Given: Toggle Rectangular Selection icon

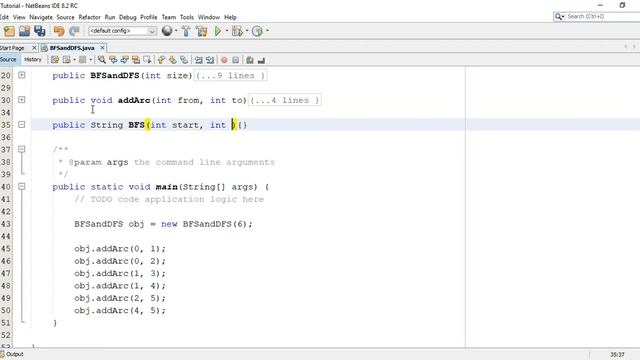Looking at the screenshot, I should click(147, 60).
